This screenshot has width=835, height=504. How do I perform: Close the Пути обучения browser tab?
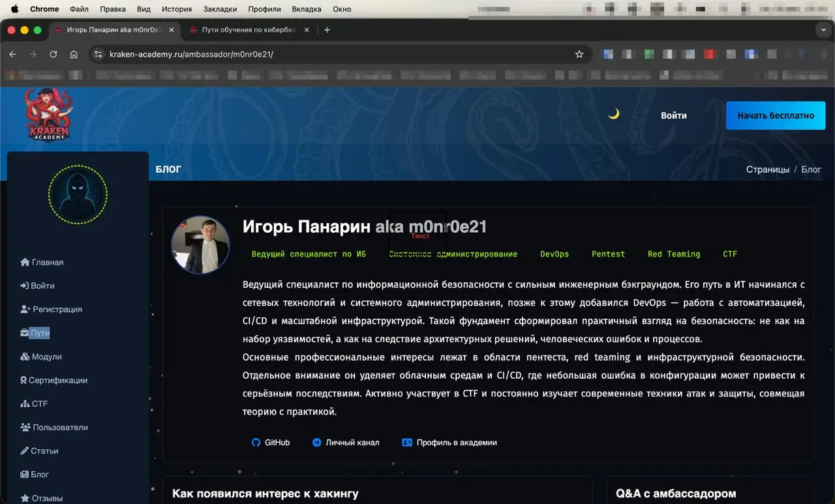coord(307,29)
